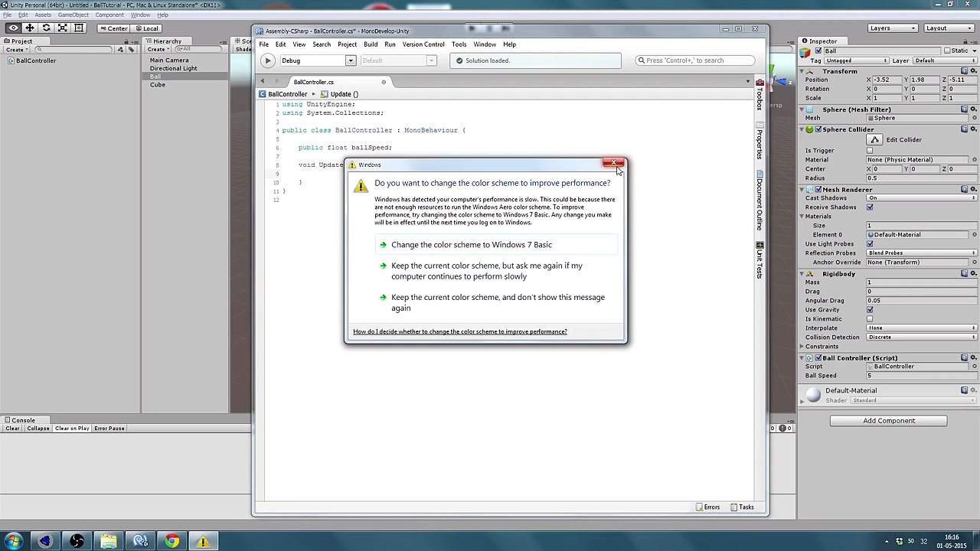Viewport: 980px width, 551px height.
Task: Open Cast Shadows dropdown
Action: [922, 198]
